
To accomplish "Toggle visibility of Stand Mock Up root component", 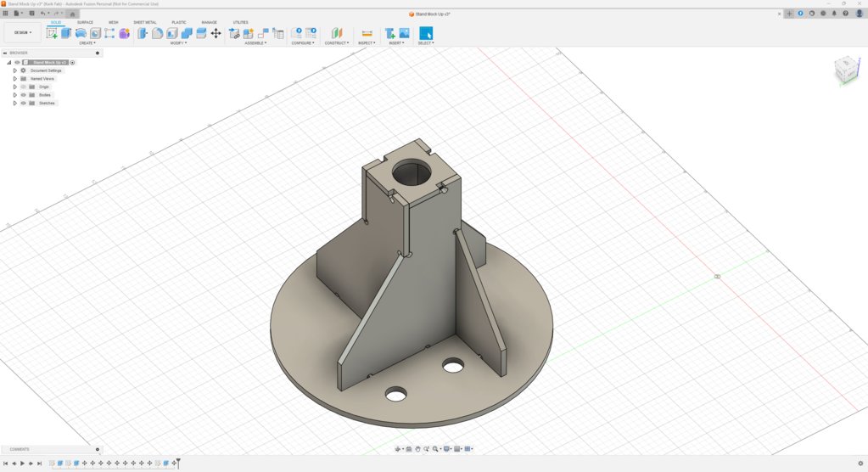I will pyautogui.click(x=17, y=63).
